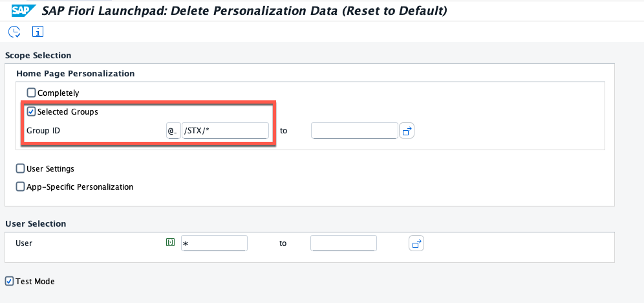Image resolution: width=644 pixels, height=303 pixels.
Task: Click the Scope Selection section heading
Action: point(38,56)
